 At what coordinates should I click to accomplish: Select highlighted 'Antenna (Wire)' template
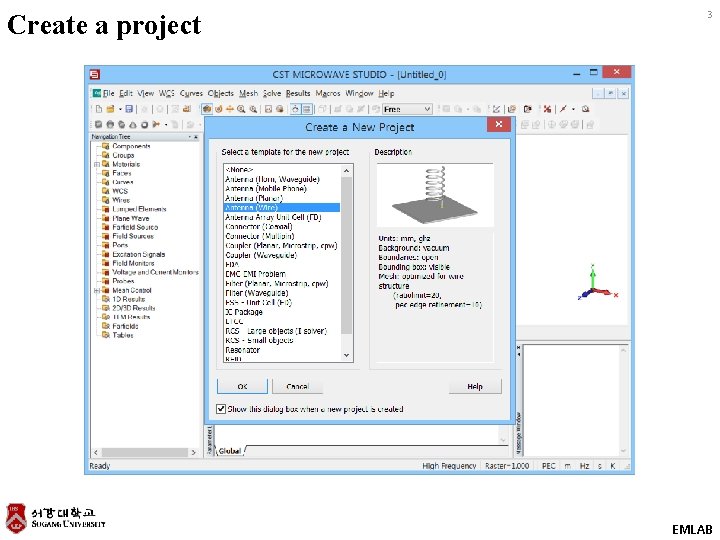pos(282,208)
